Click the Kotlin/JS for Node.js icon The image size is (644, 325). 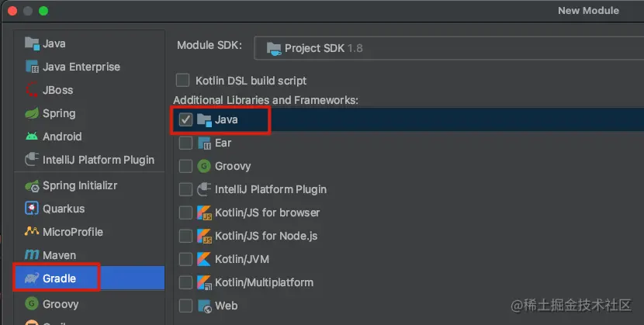[204, 236]
